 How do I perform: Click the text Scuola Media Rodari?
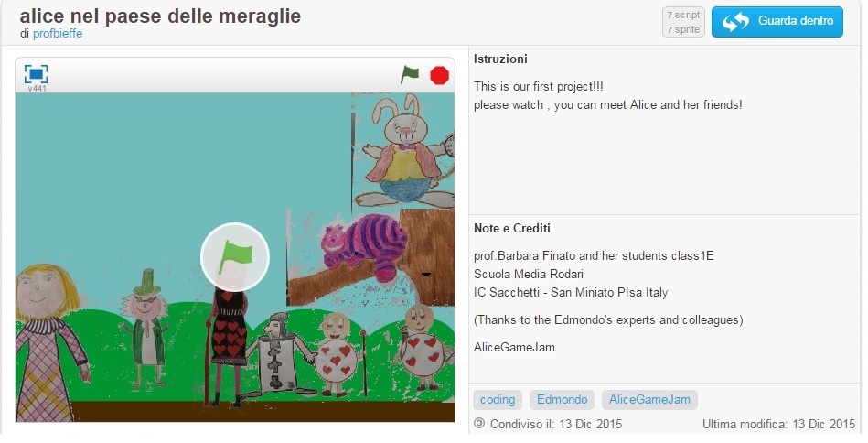[x=529, y=274]
